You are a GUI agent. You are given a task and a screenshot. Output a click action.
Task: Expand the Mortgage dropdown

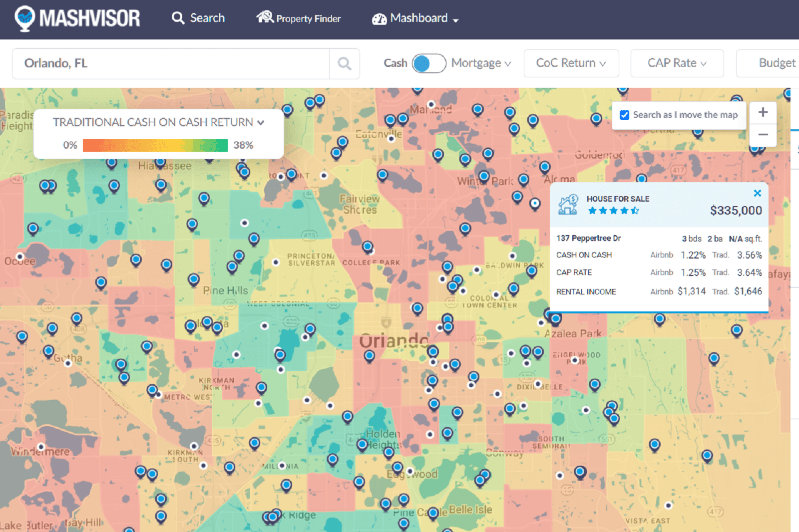[x=481, y=63]
